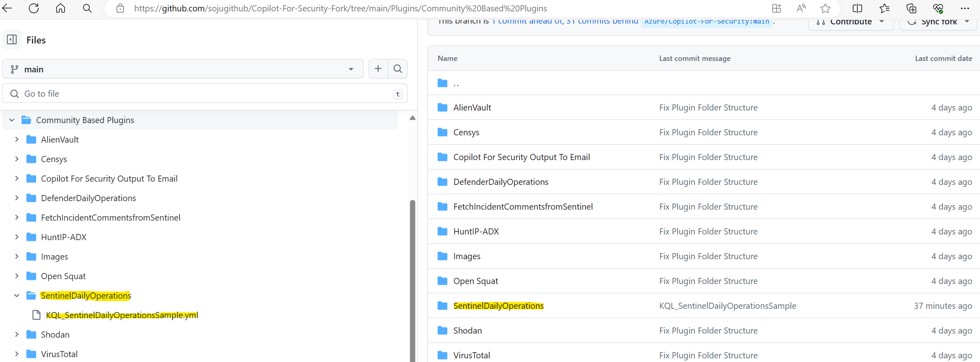
Task: Add this page to favorites star
Action: point(825,9)
